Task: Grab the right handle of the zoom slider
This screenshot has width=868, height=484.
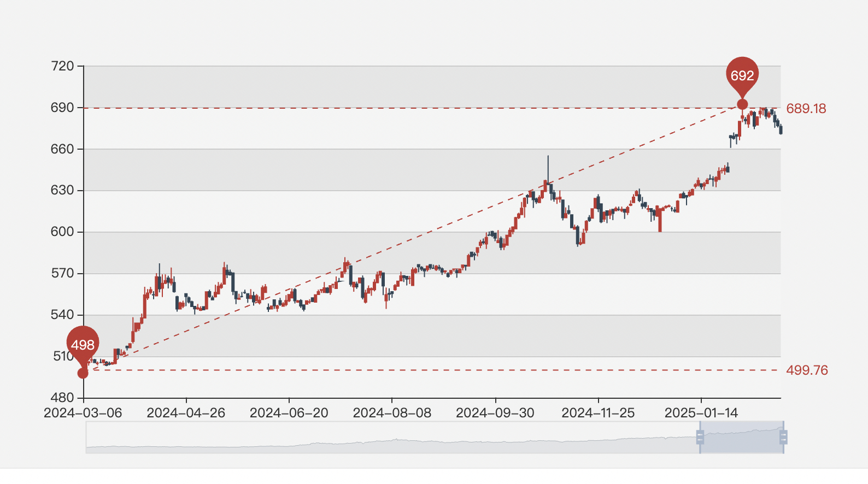Action: point(783,437)
